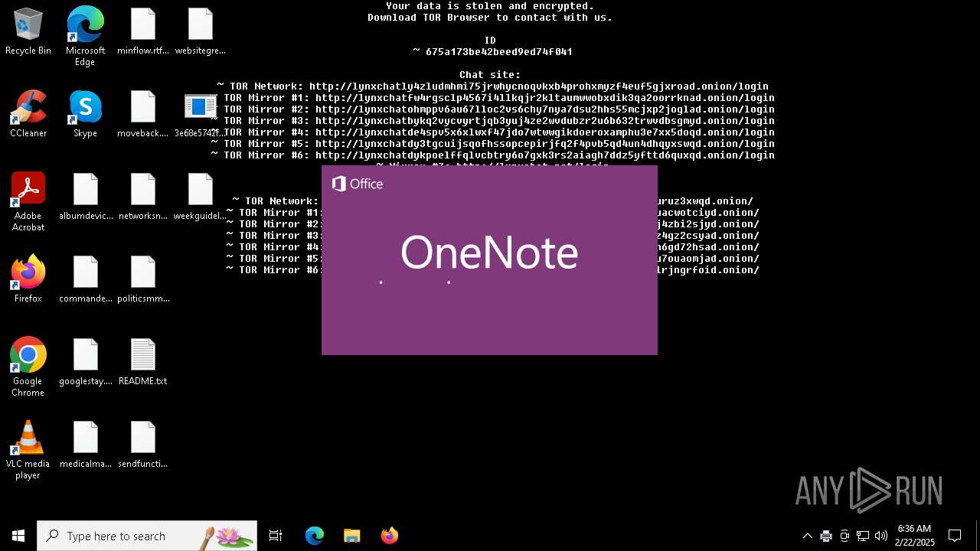980x551 pixels.
Task: Select the googlestay... desktop file
Action: tap(86, 362)
